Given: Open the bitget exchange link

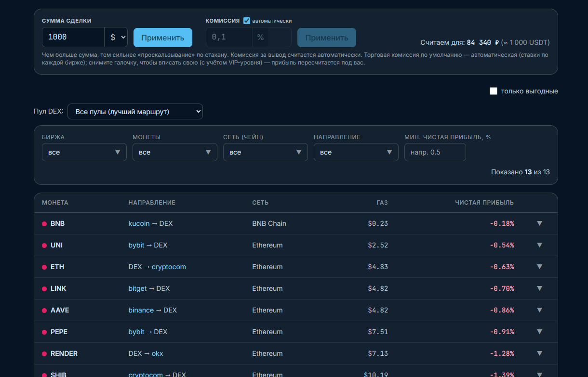Looking at the screenshot, I should (137, 288).
